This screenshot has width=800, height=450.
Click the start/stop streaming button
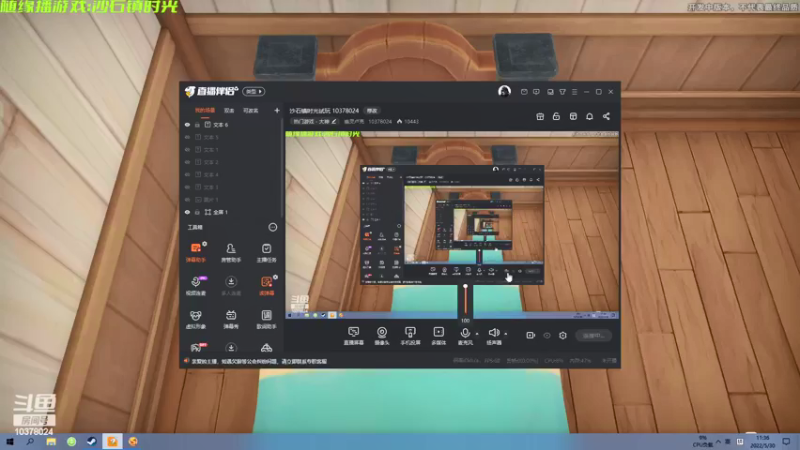593,335
